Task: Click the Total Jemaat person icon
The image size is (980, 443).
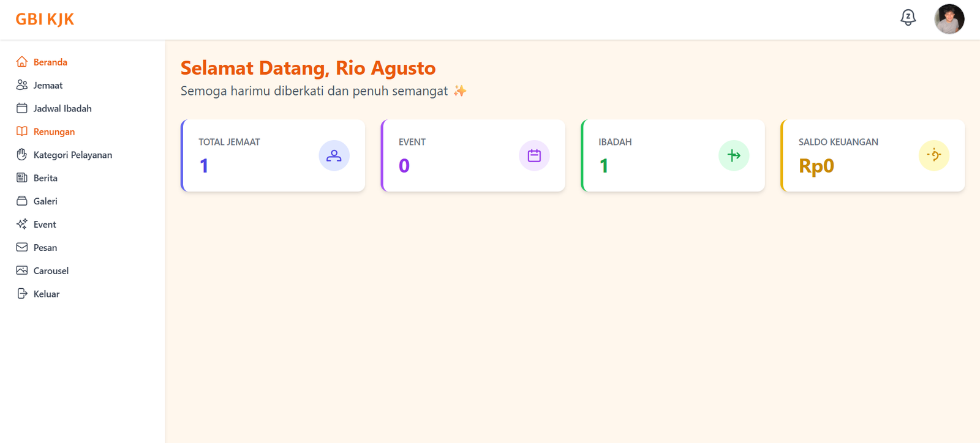Action: coord(334,155)
